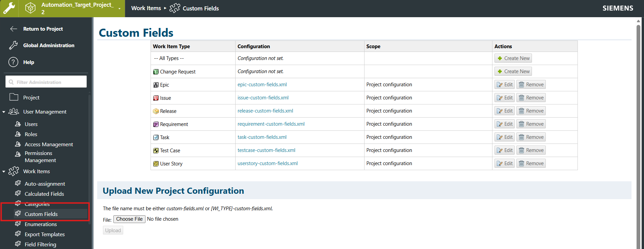The height and width of the screenshot is (249, 644).
Task: Click the Return to Project arrow icon
Action: [x=14, y=29]
